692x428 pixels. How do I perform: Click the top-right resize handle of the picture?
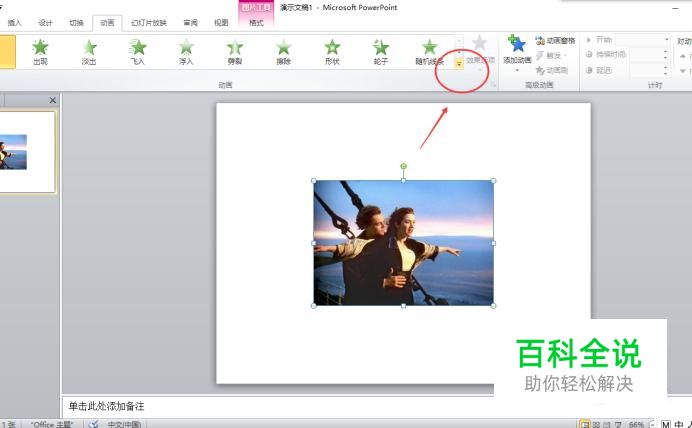coord(493,180)
